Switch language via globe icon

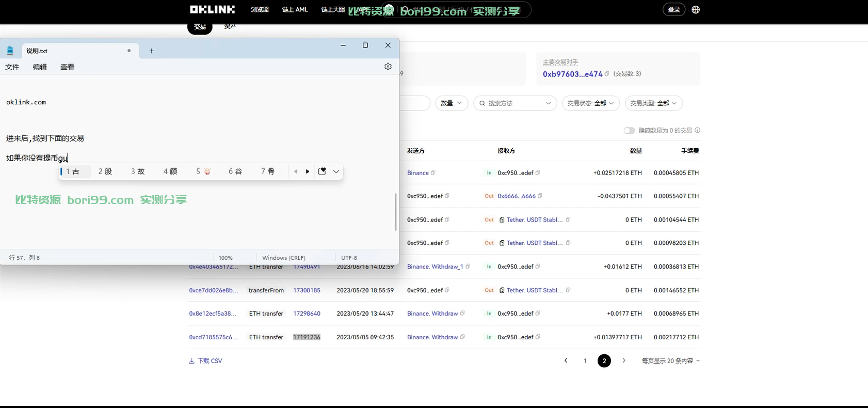coord(696,9)
